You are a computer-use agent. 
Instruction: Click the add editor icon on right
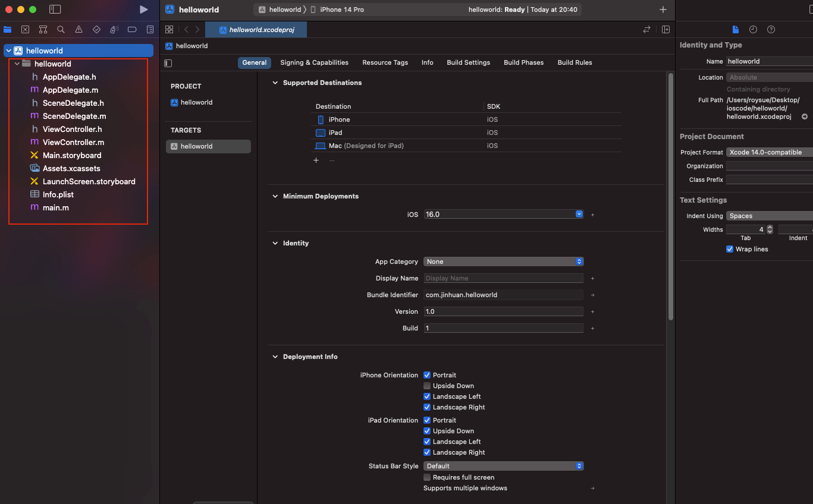point(666,30)
